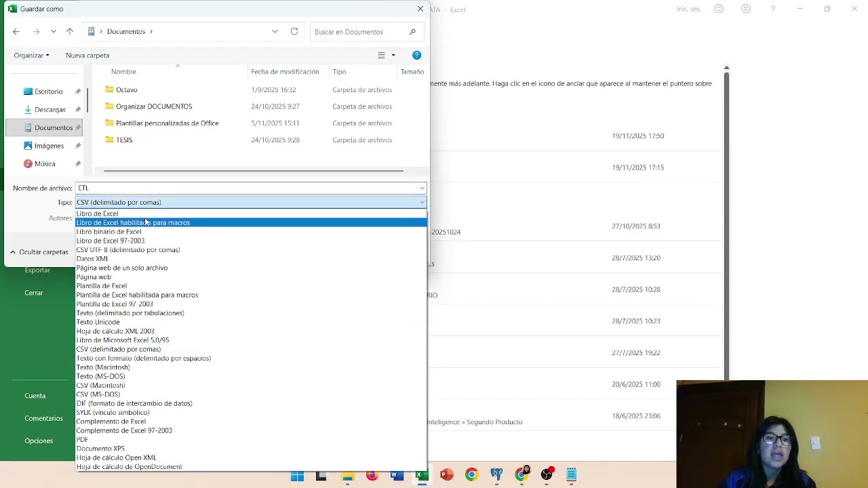Expand the Nombre de archivo dropdown arrow
The width and height of the screenshot is (868, 488).
click(422, 188)
